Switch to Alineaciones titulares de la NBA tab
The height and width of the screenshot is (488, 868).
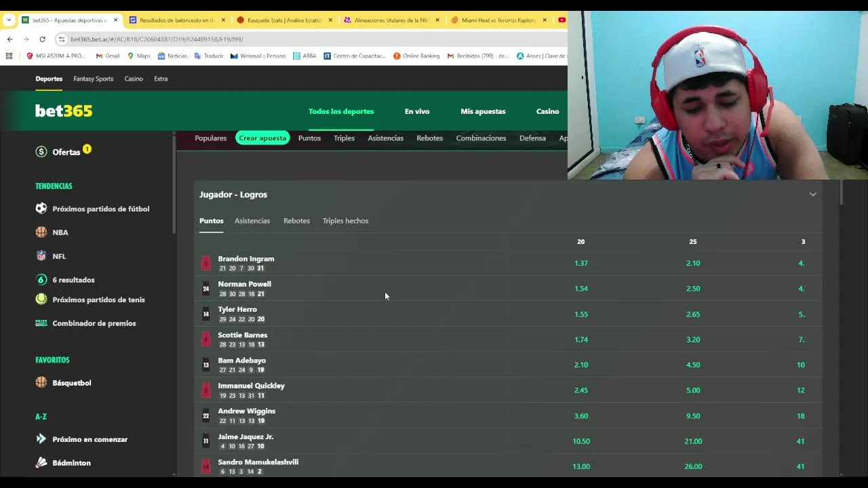tap(391, 20)
